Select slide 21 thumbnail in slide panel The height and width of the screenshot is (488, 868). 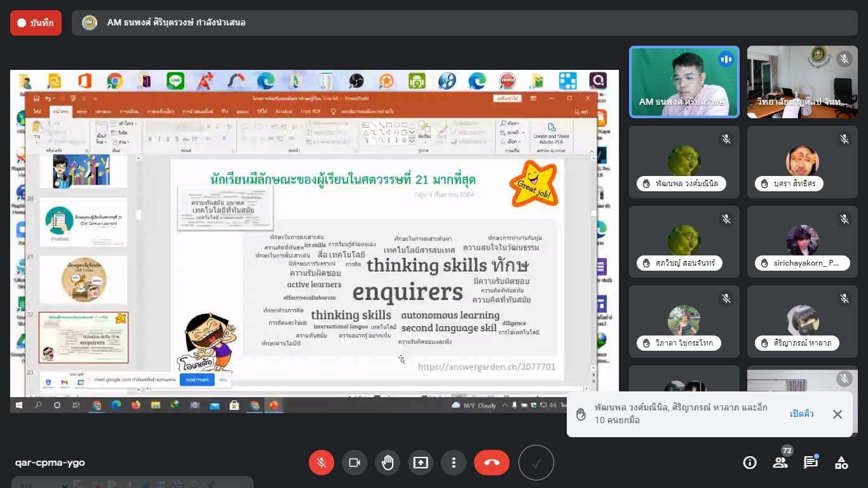tap(83, 280)
